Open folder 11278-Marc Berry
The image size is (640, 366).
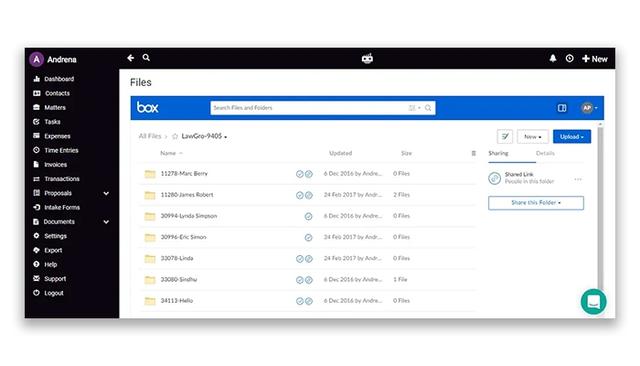(184, 174)
